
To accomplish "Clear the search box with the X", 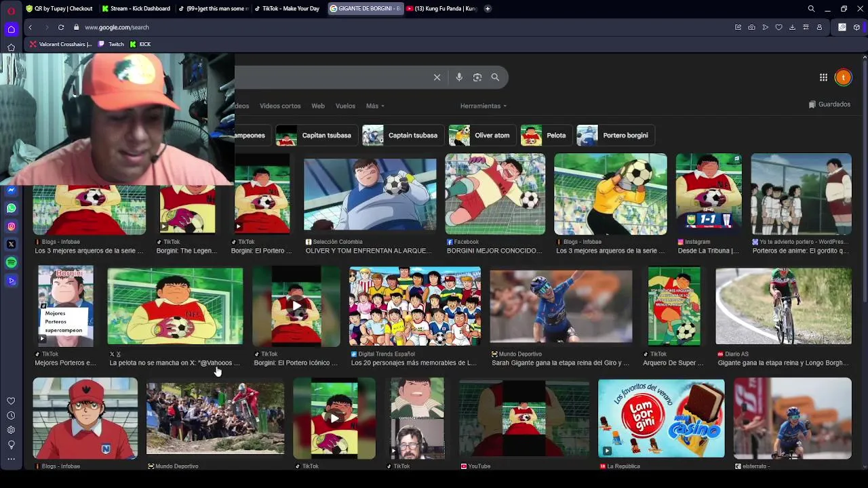I will point(437,77).
